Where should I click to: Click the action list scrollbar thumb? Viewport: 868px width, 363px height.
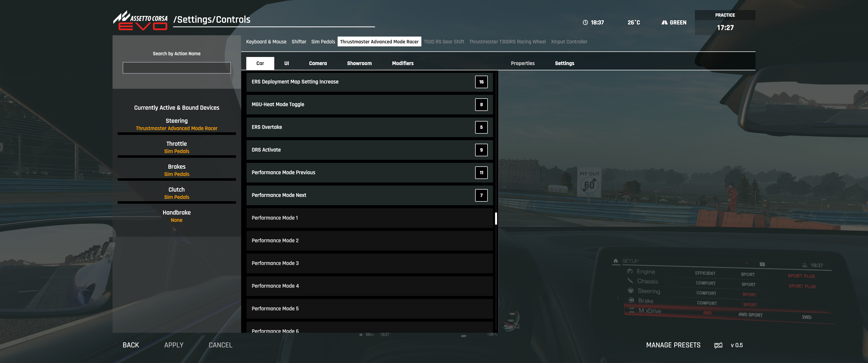496,218
